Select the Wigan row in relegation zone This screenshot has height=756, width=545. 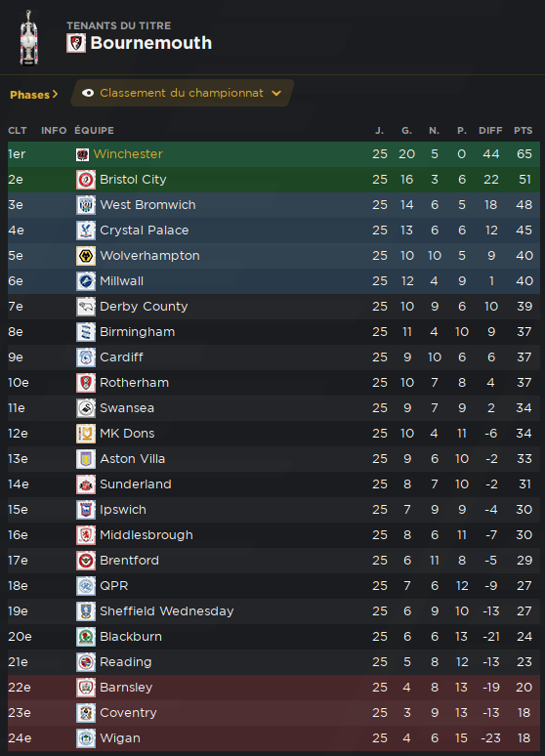273,738
